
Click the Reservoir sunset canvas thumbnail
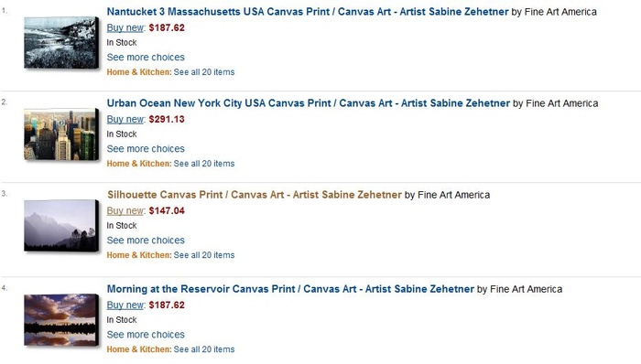pos(61,320)
